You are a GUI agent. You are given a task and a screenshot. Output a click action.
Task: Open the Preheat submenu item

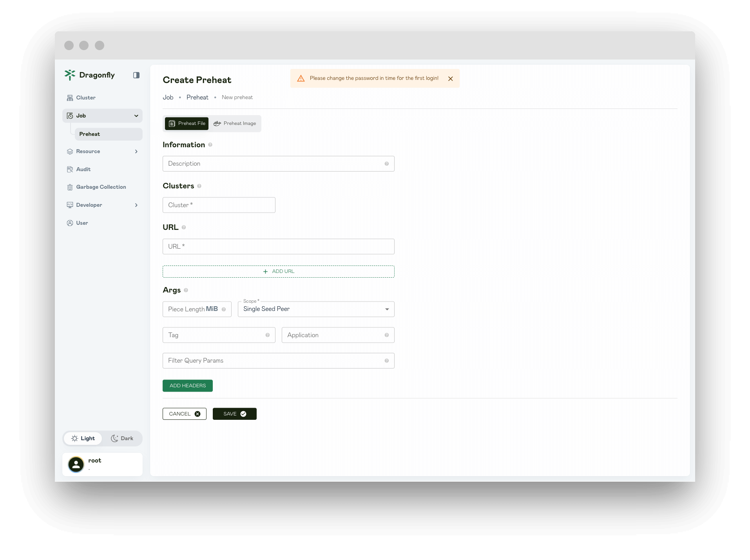pos(109,134)
